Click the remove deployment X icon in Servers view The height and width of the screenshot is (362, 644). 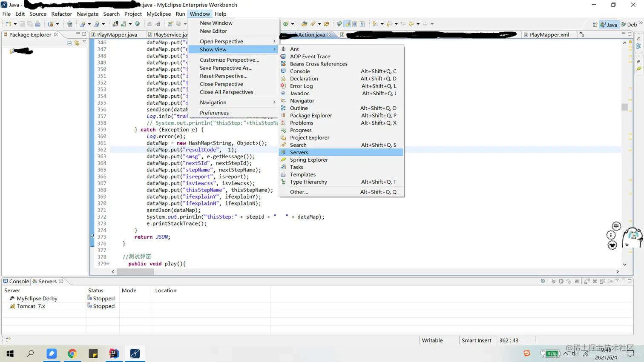click(x=595, y=281)
